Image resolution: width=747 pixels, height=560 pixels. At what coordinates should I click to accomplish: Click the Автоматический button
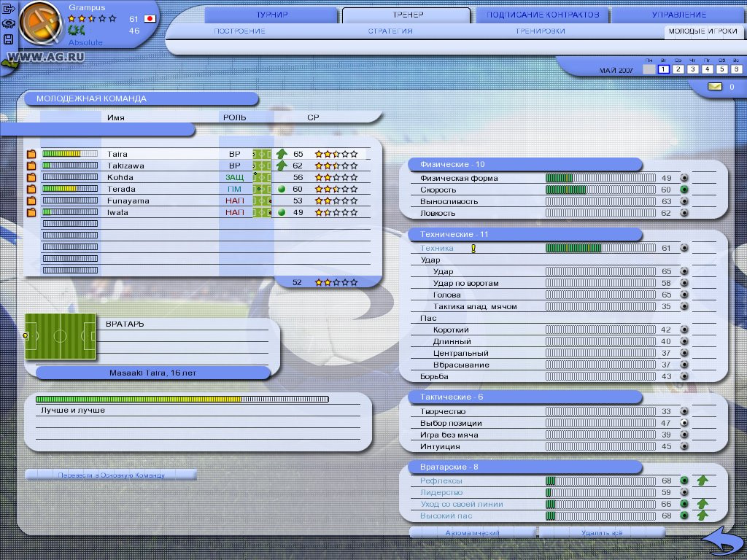(x=472, y=533)
